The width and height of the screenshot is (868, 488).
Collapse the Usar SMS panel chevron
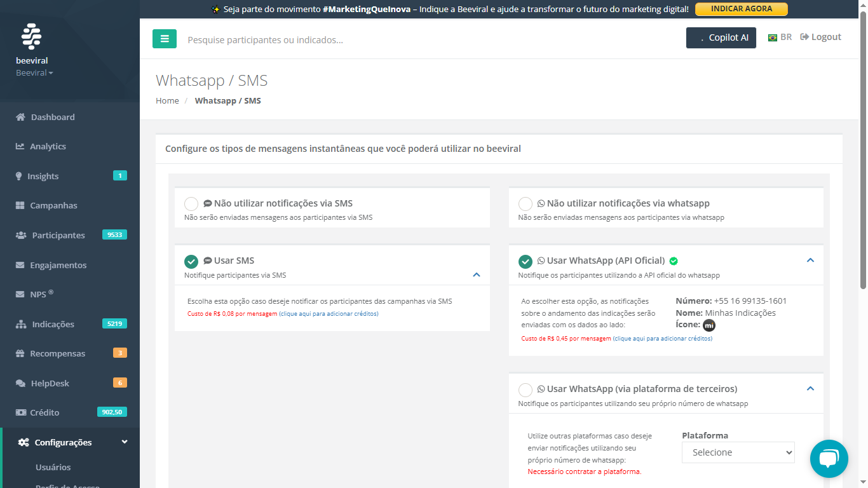click(477, 275)
